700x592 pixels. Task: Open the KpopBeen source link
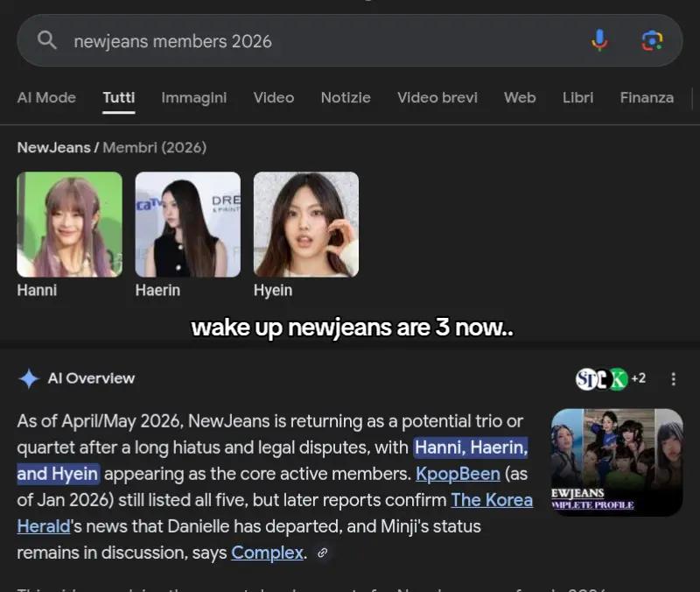(x=458, y=474)
